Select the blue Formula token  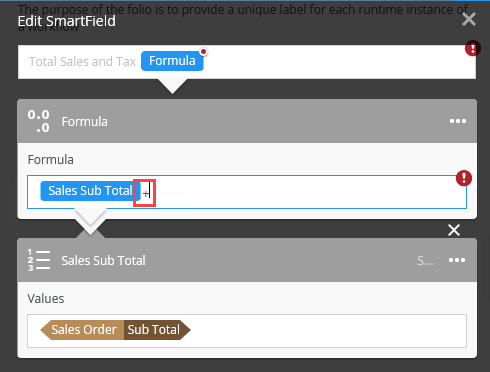tap(172, 61)
